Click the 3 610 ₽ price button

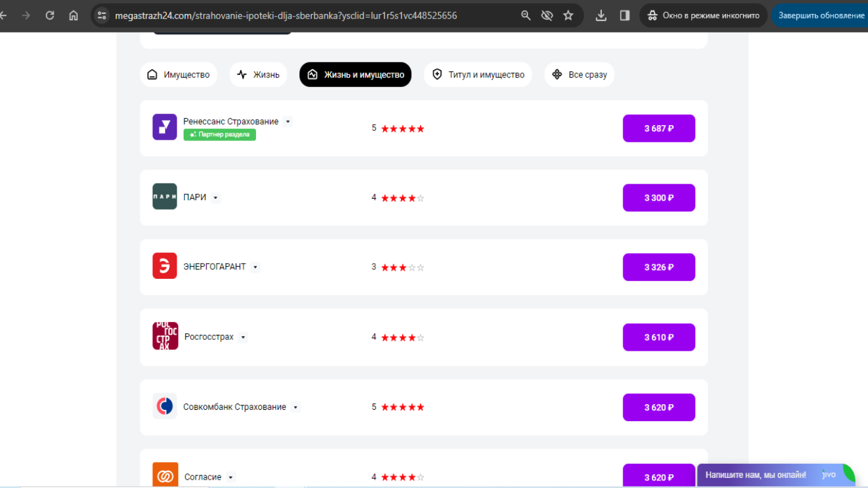pyautogui.click(x=659, y=337)
